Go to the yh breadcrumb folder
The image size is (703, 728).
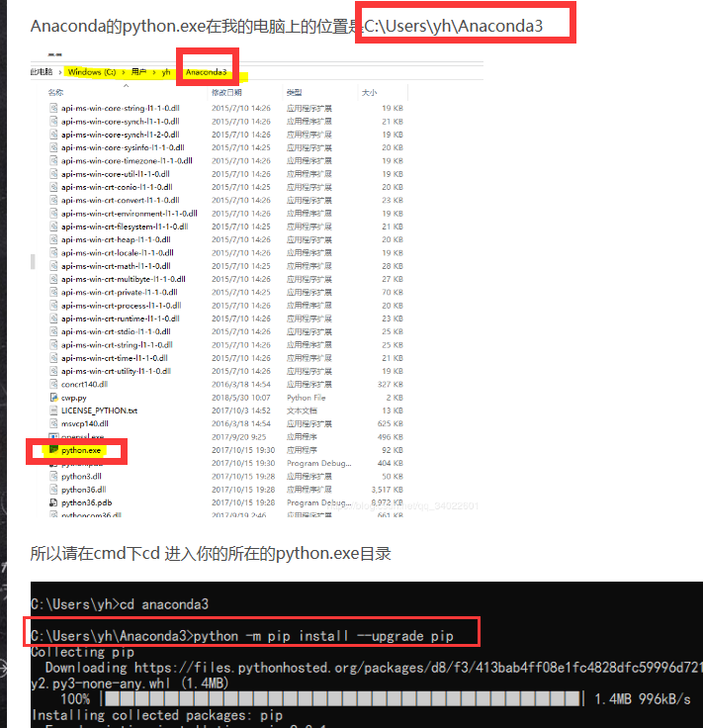point(166,72)
